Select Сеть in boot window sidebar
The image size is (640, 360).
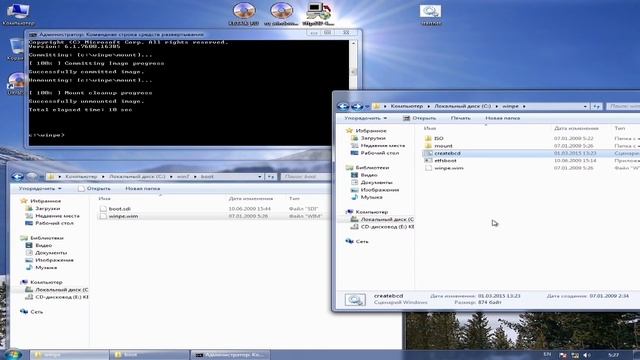pyautogui.click(x=36, y=312)
